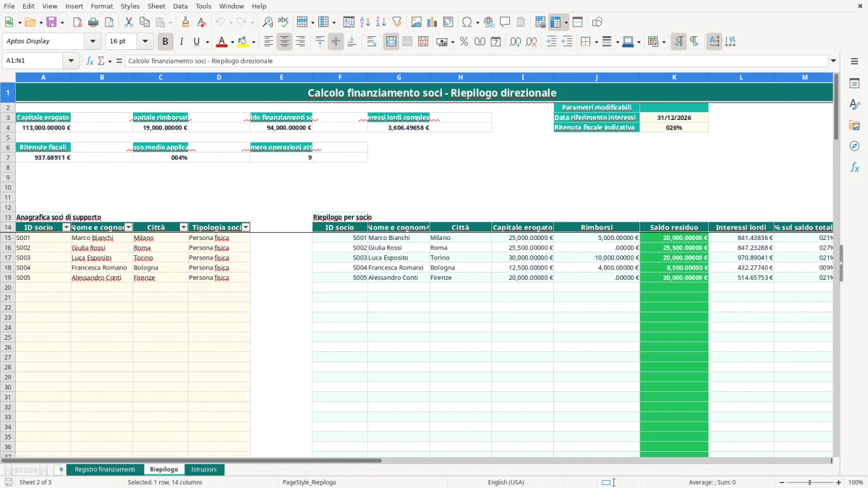The image size is (868, 488).
Task: Click the Insert Hyperlink icon
Action: pos(489,22)
